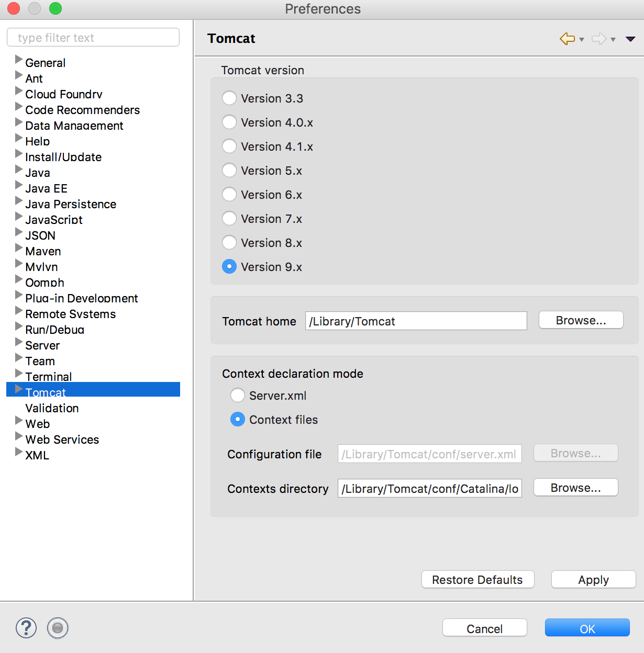Select the Version 4.0.x radio button
This screenshot has height=653, width=644.
[229, 122]
